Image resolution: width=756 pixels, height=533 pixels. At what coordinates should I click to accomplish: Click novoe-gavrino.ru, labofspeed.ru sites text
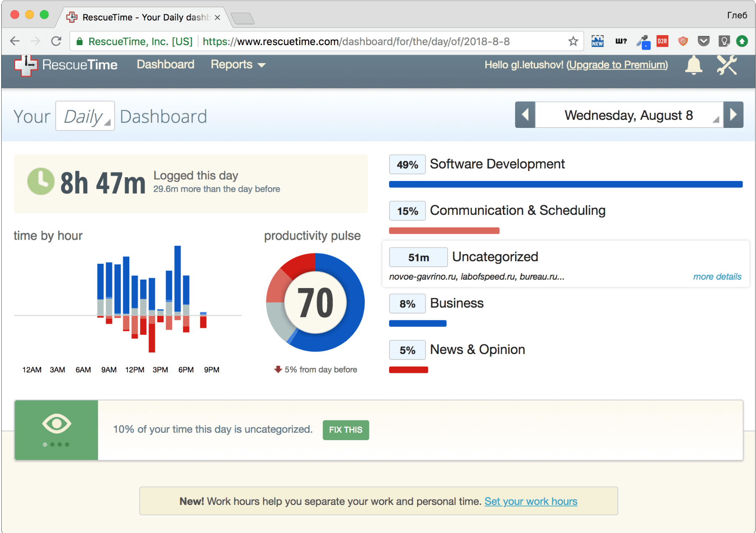(477, 276)
